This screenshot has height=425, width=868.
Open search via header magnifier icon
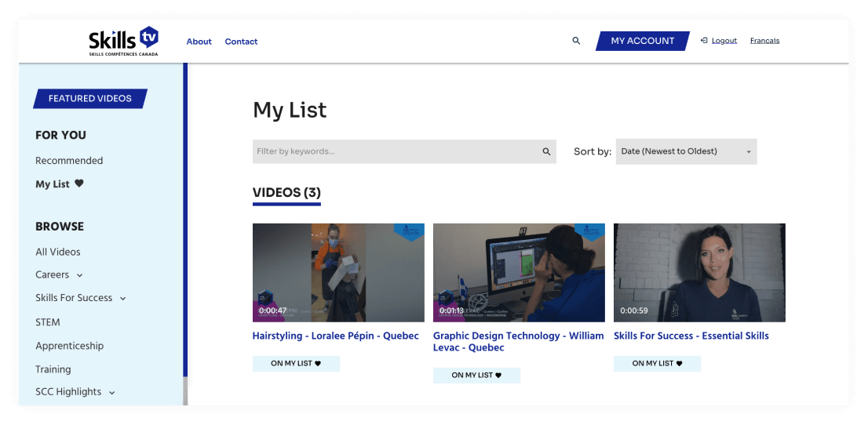point(576,41)
